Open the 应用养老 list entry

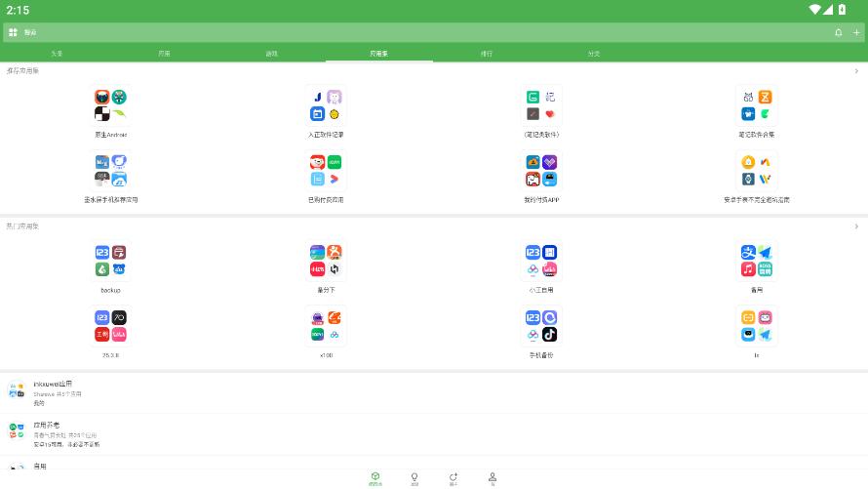click(x=434, y=434)
